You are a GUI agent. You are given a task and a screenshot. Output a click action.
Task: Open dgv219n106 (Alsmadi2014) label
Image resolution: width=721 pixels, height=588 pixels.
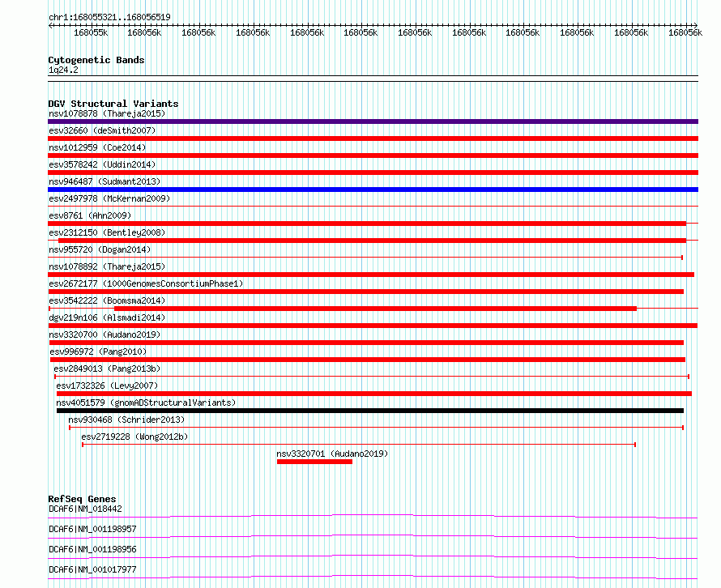pyautogui.click(x=107, y=317)
